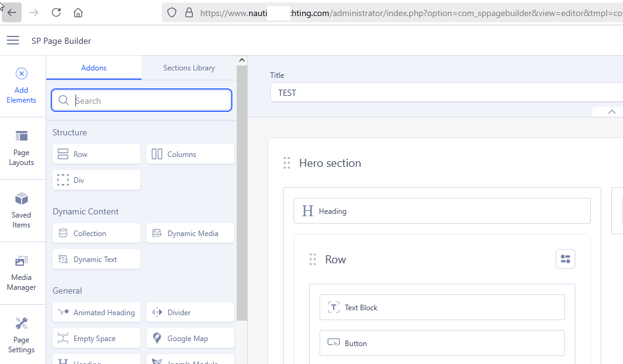The image size is (623, 364).
Task: Switch to Sections Library tab
Action: point(189,68)
